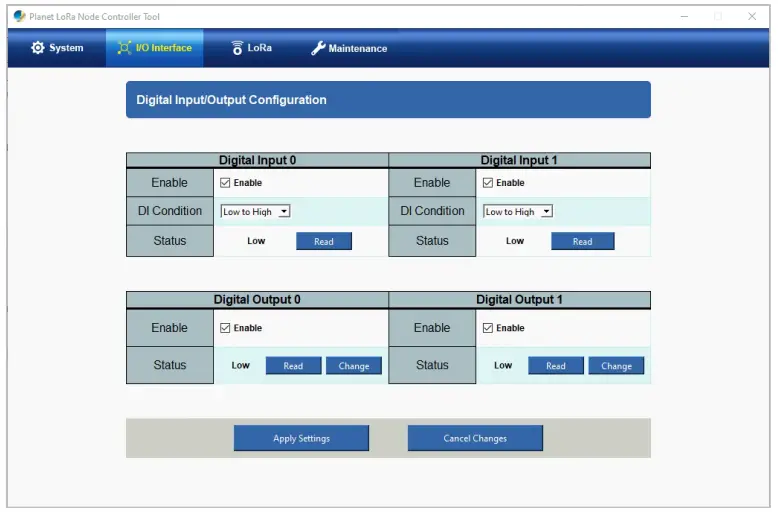
Task: Click Low status value of Digital Input 0
Action: tap(256, 241)
